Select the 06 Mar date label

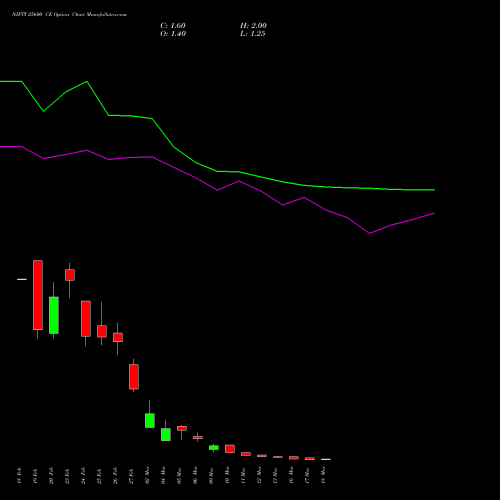[x=195, y=476]
